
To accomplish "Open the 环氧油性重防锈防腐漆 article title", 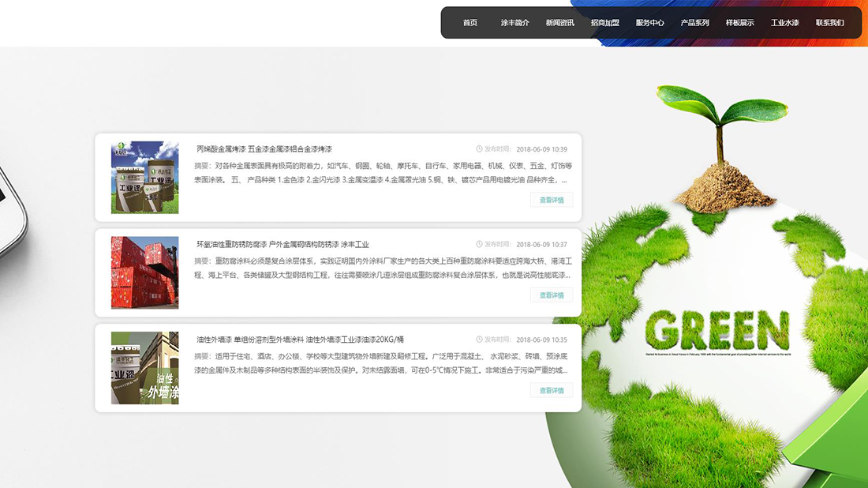I will coord(282,245).
